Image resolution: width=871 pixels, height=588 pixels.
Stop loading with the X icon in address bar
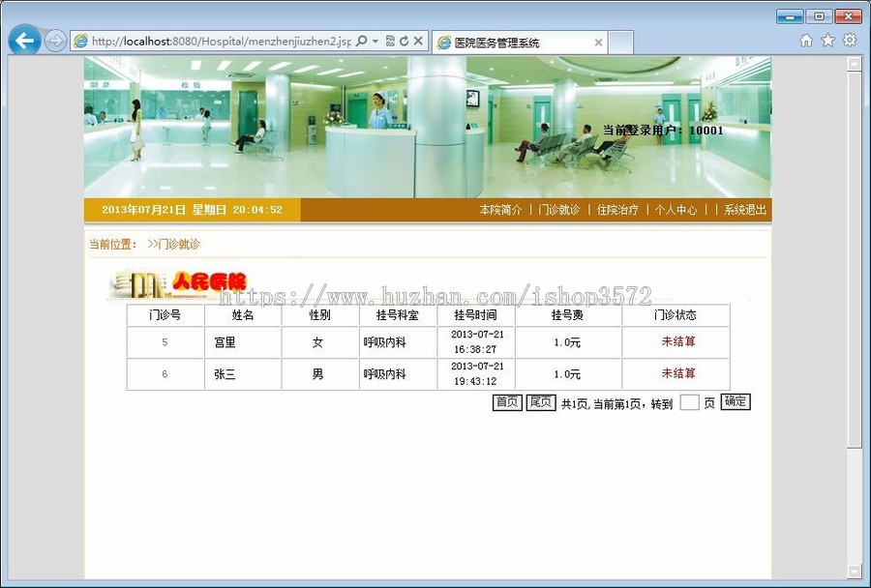[418, 41]
